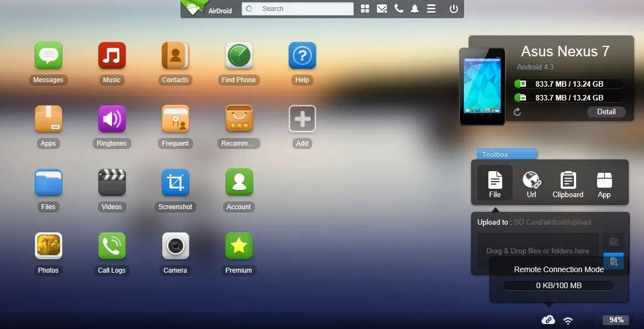644x329 pixels.
Task: Open the Messages app icon
Action: [49, 56]
